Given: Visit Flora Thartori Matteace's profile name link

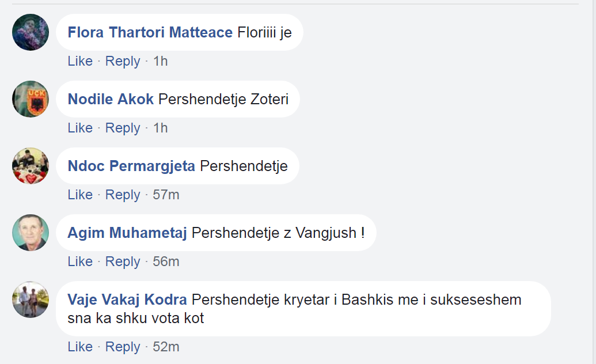Looking at the screenshot, I should 150,33.
